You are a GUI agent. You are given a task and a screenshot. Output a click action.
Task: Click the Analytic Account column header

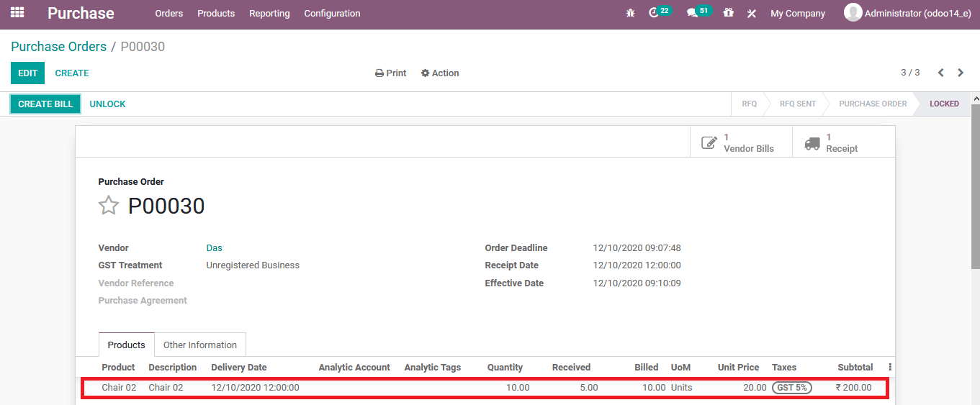click(x=354, y=367)
